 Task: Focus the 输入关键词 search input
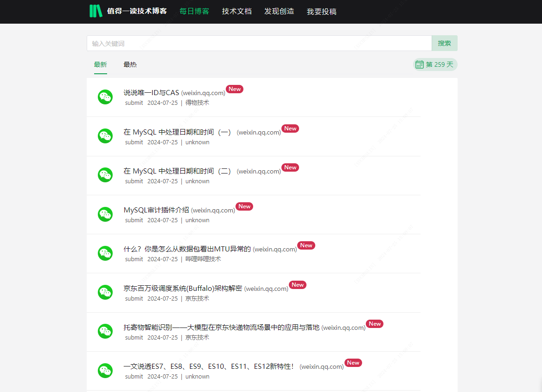pos(259,43)
